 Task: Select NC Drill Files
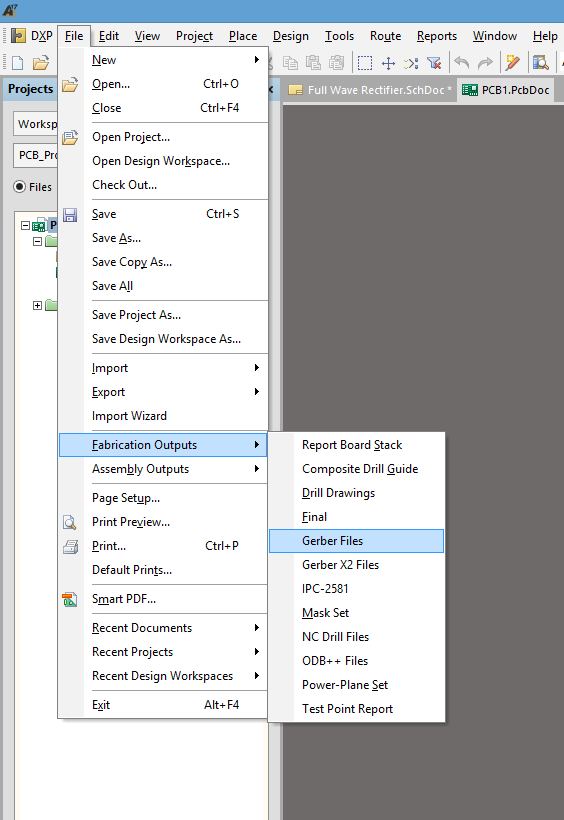356,637
